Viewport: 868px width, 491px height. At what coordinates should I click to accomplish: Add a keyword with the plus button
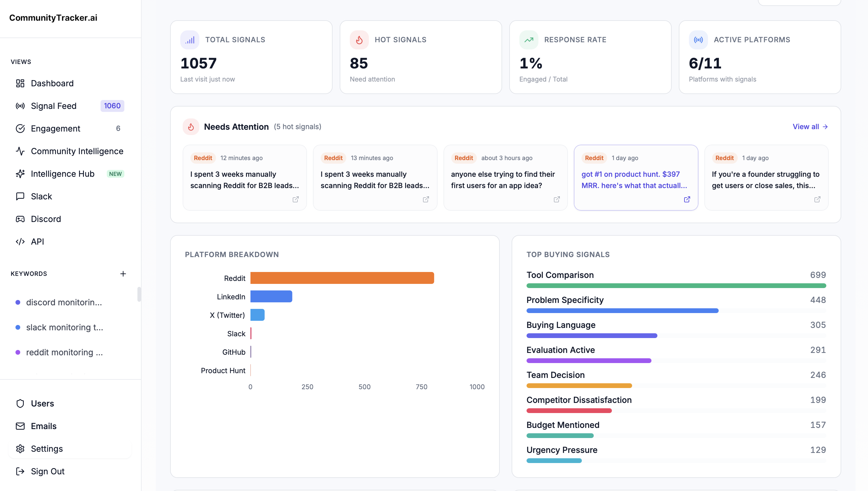pos(123,273)
